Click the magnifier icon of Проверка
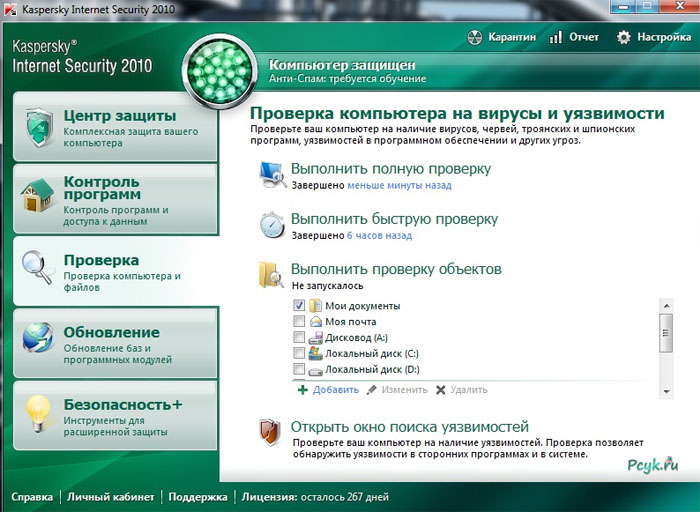 point(38,267)
